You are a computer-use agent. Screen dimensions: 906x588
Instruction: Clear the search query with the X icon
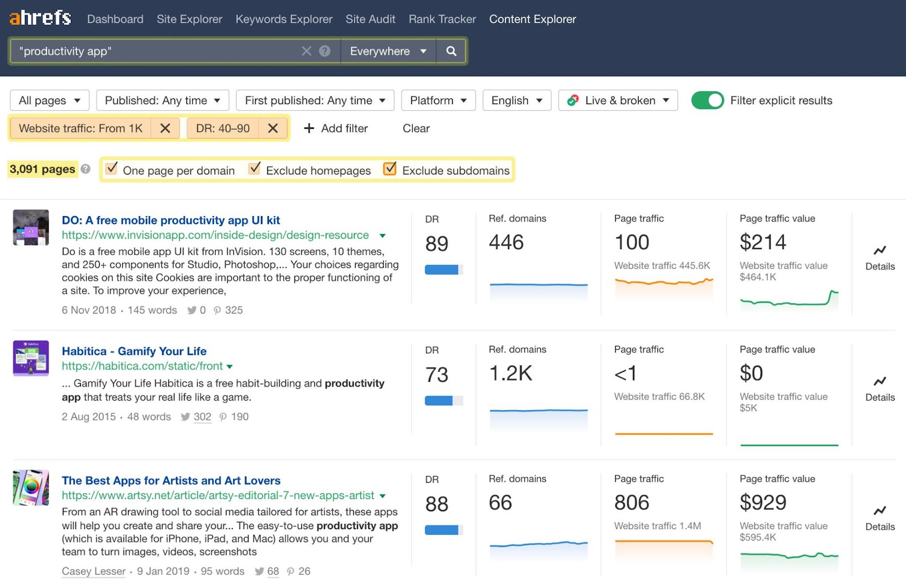(x=306, y=51)
